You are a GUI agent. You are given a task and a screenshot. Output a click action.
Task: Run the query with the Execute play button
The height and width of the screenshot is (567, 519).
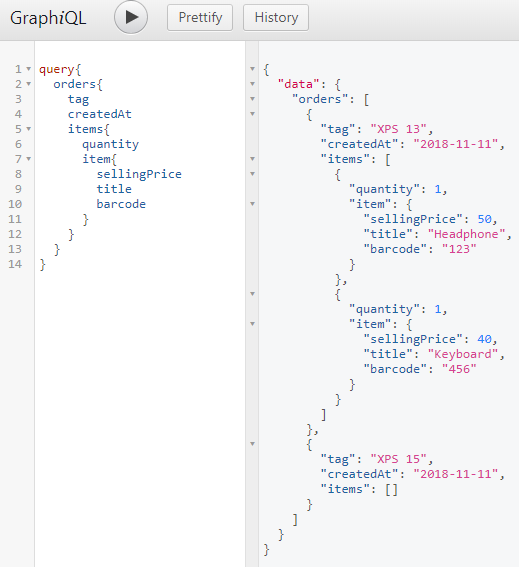[x=131, y=17]
